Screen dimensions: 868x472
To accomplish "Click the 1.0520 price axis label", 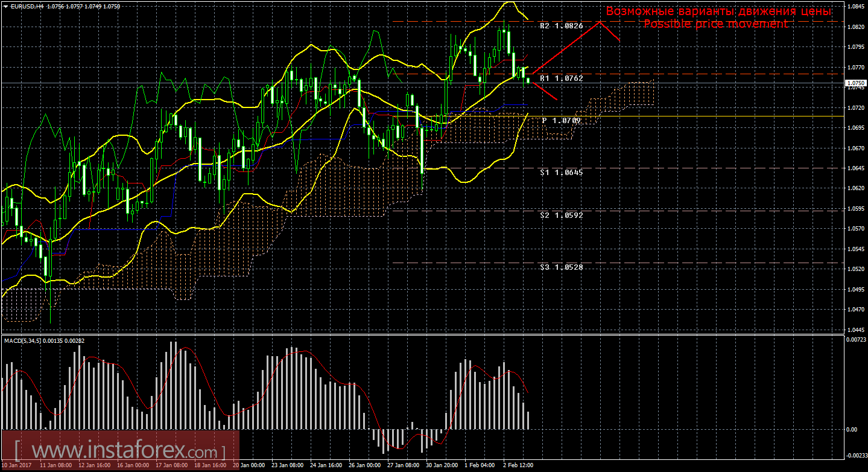I will (x=855, y=269).
